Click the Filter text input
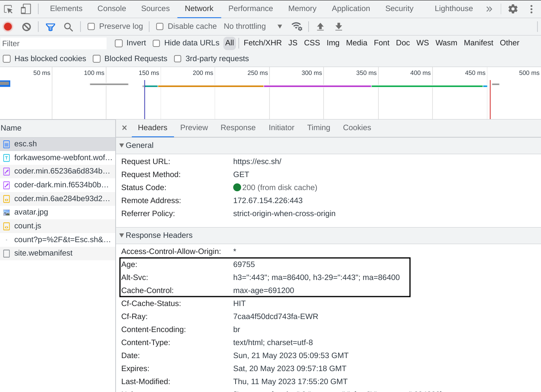This screenshot has height=392, width=541. (53, 43)
